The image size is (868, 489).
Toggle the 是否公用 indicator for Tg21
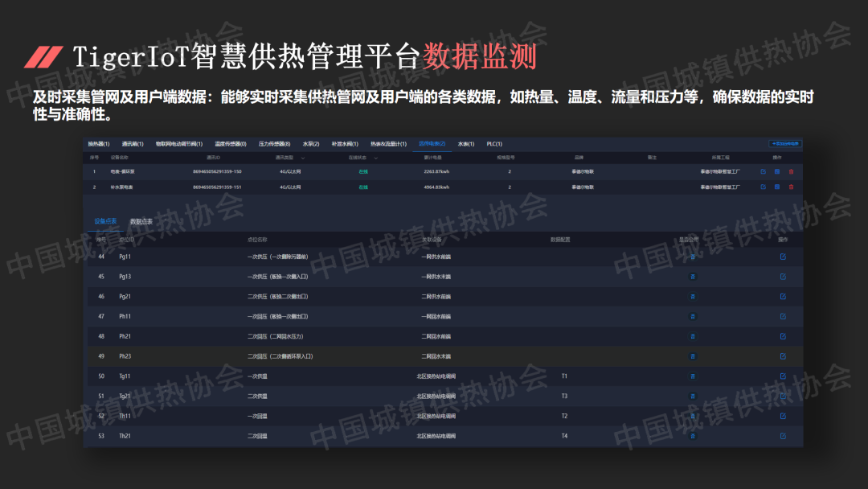point(692,396)
